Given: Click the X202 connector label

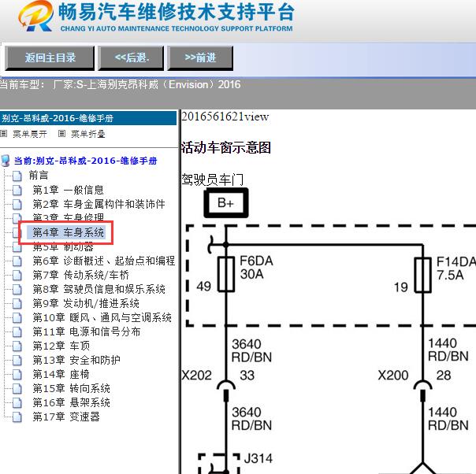Looking at the screenshot, I should 196,375.
